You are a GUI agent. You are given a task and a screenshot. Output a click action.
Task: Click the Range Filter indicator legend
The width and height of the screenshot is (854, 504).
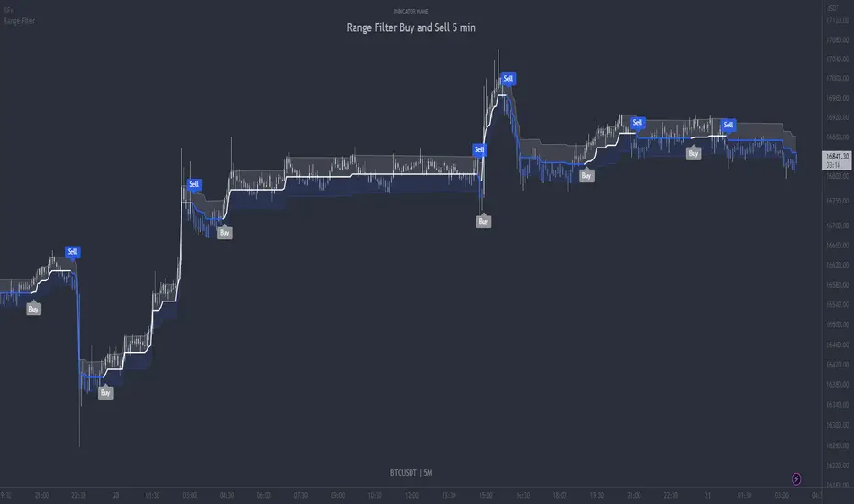pyautogui.click(x=19, y=21)
